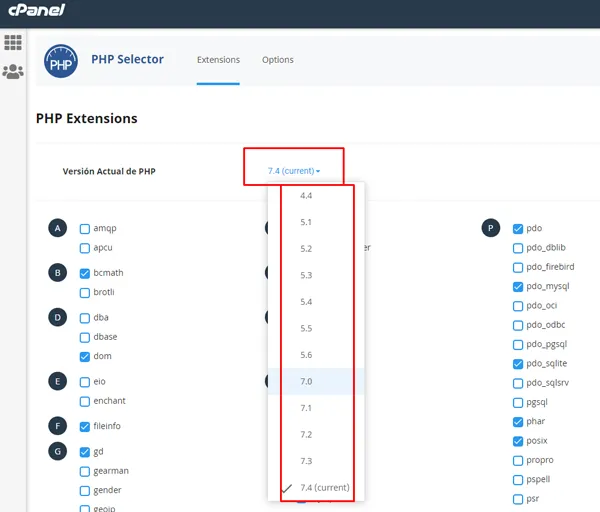Uncheck the fileinfo extension
Screen dimensions: 600x512
[x=85, y=427]
